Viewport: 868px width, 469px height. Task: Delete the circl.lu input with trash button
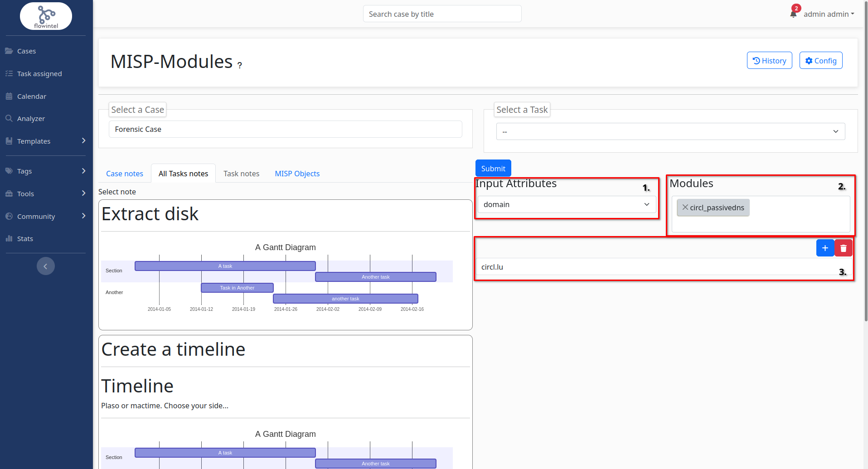point(844,248)
